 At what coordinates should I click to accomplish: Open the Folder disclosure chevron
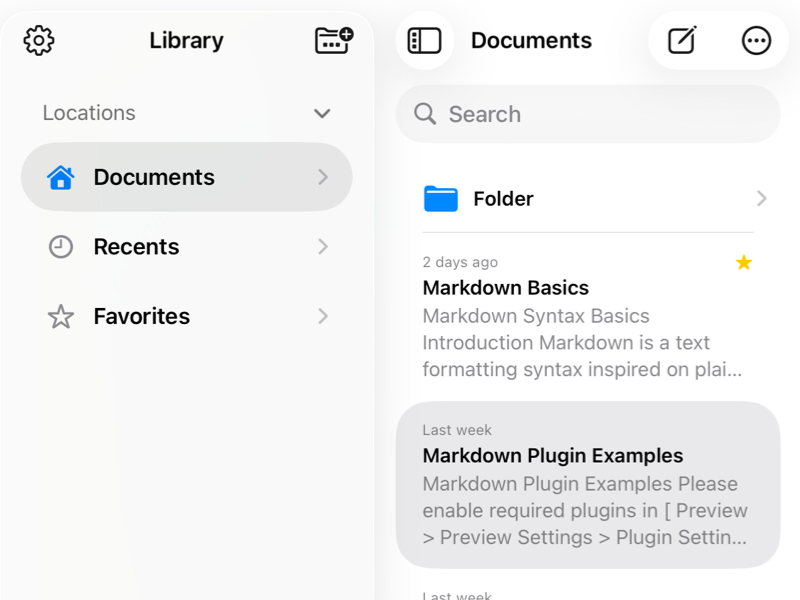761,199
